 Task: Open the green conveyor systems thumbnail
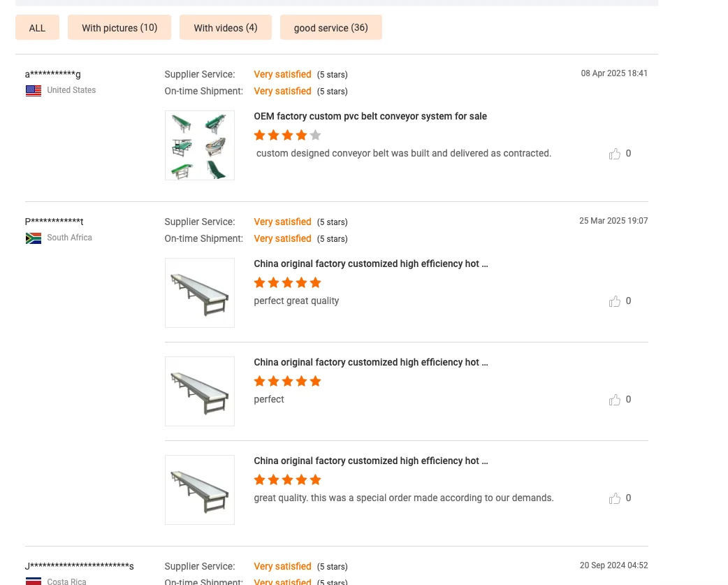tap(200, 145)
